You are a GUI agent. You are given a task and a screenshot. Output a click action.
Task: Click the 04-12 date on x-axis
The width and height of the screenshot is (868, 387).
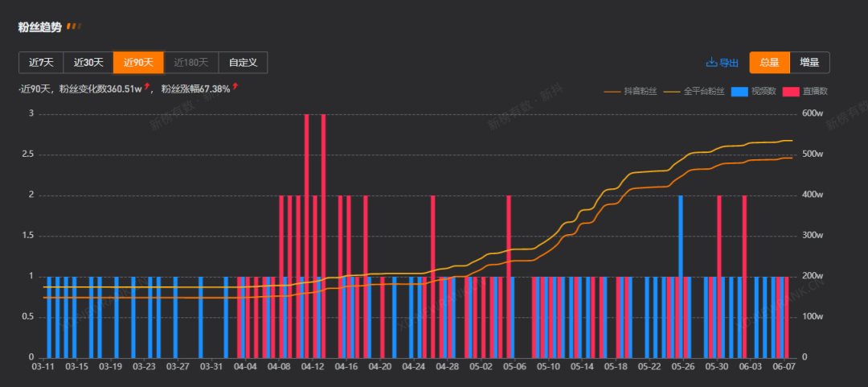(x=313, y=367)
